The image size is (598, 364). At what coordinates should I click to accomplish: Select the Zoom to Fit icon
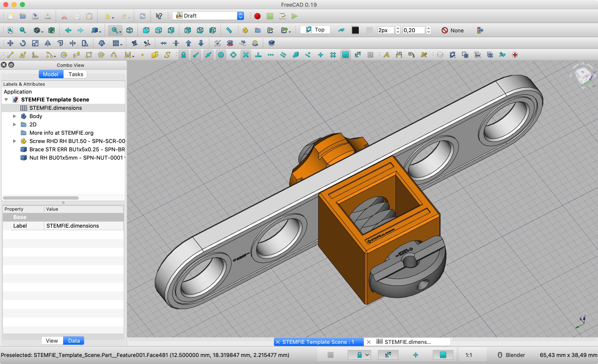coord(9,30)
